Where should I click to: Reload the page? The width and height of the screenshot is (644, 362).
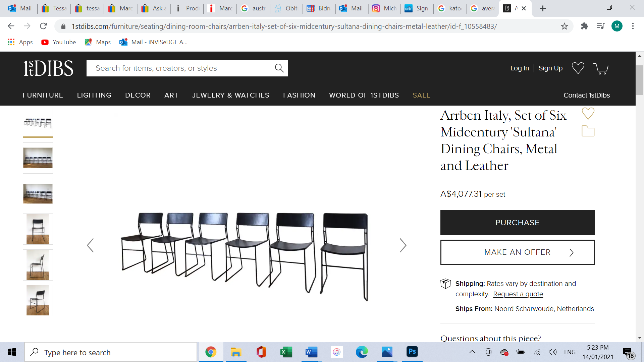tap(43, 26)
